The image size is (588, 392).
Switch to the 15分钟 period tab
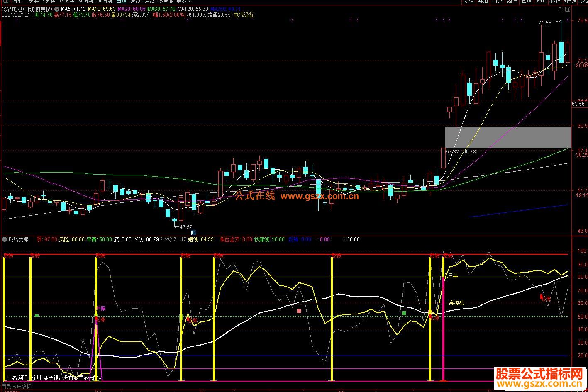67,1
